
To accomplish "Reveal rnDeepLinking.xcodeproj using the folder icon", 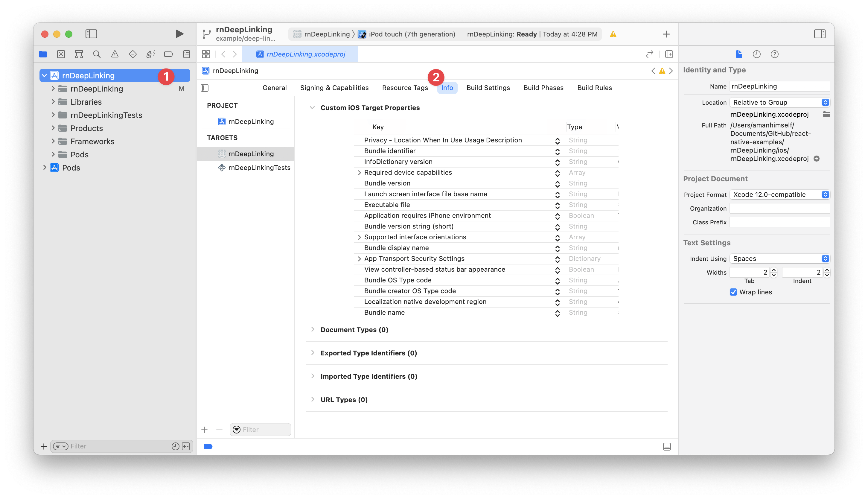I will tap(826, 114).
